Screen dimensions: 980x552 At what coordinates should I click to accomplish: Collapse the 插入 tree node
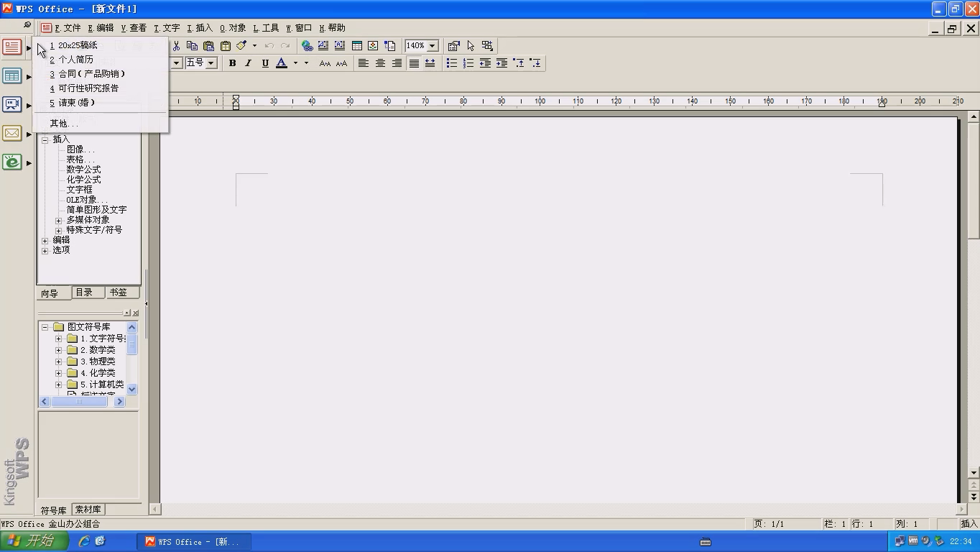pos(45,139)
